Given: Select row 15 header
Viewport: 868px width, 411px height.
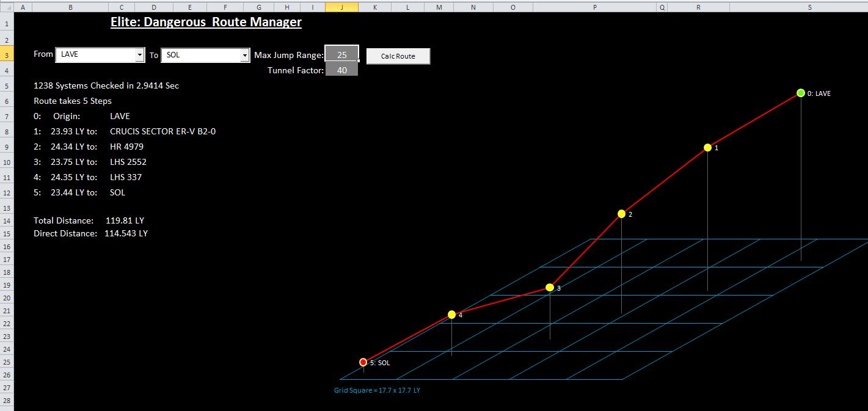Looking at the screenshot, I should [x=7, y=233].
